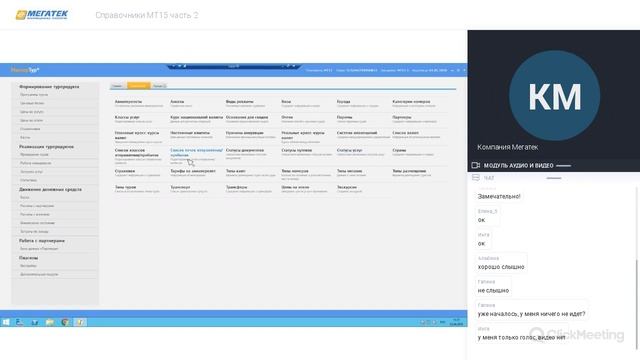Open the Статусы услуг directory

click(349, 151)
